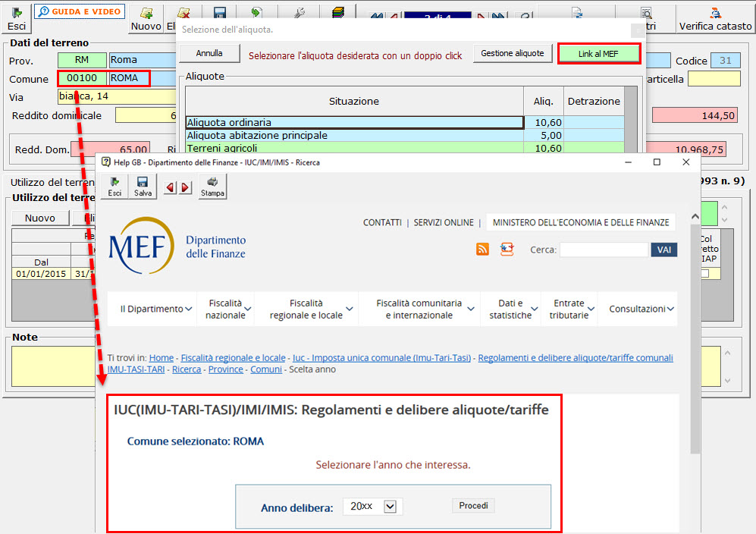
Task: Follow the Ricerca breadcrumb link
Action: point(187,369)
